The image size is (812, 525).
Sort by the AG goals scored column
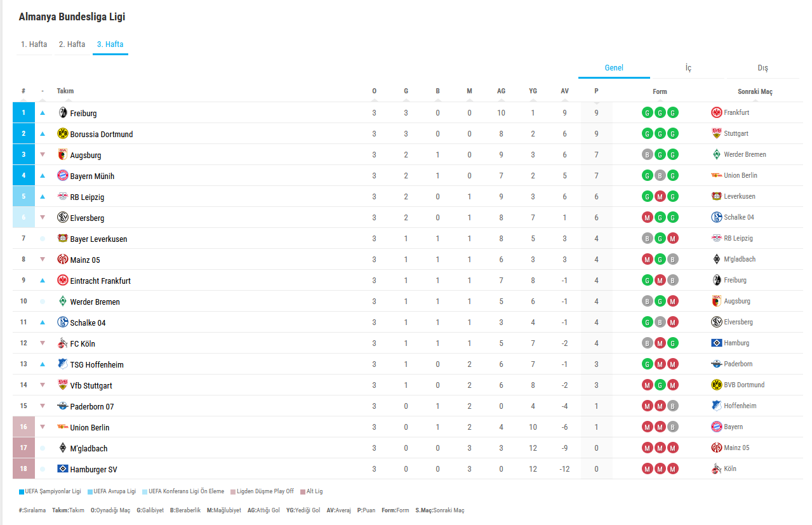click(x=501, y=91)
